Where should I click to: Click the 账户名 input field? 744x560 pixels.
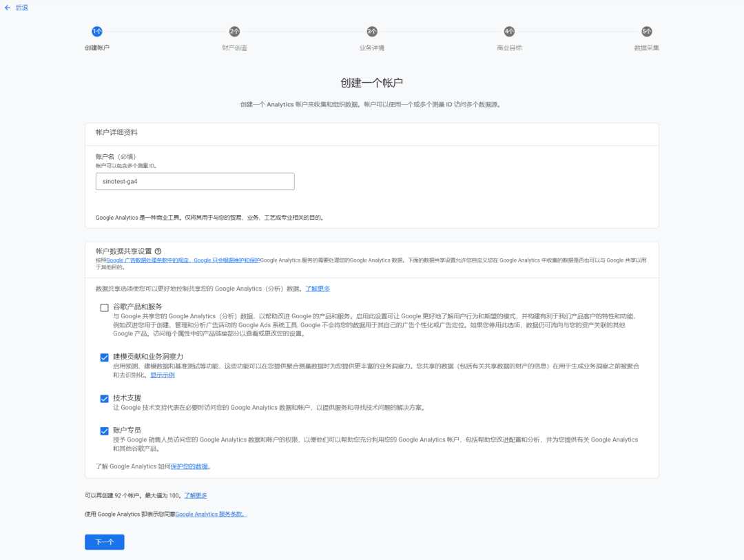195,181
